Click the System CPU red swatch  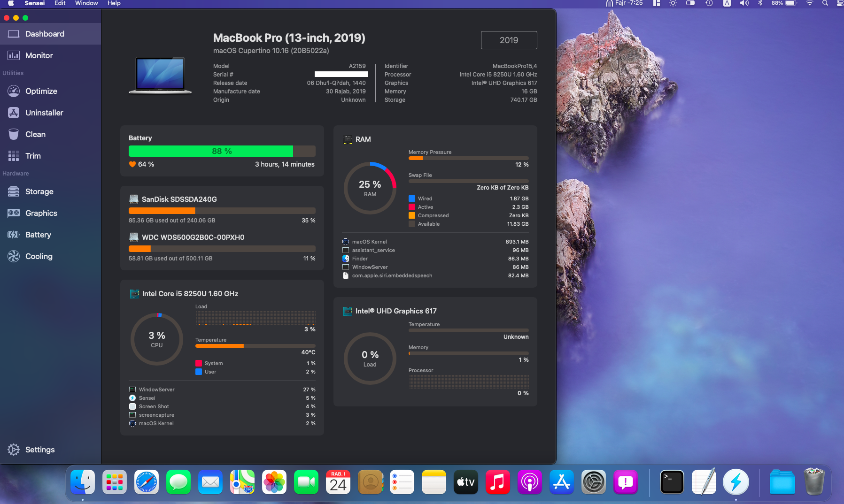click(199, 363)
